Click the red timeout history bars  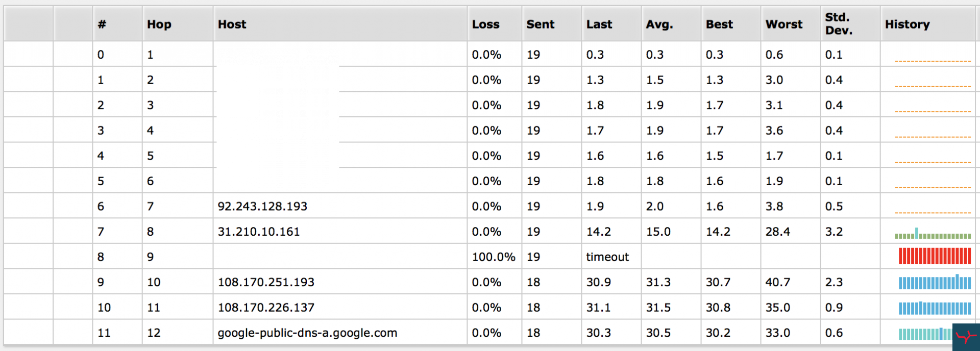(x=935, y=256)
